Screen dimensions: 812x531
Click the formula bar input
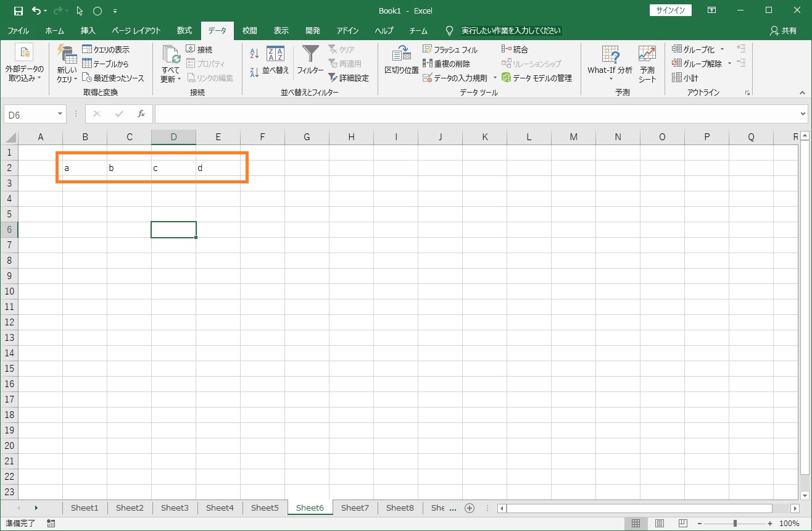pyautogui.click(x=476, y=114)
